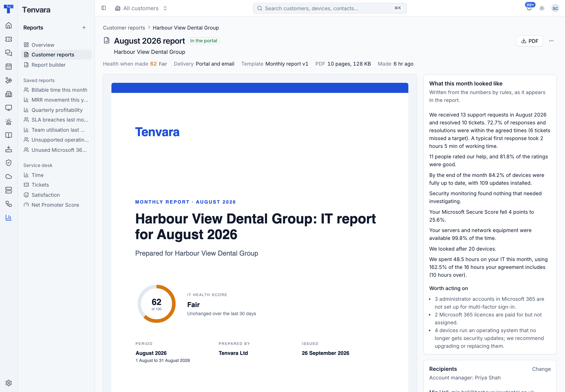Select Customer reports in the sidebar

(x=56, y=55)
